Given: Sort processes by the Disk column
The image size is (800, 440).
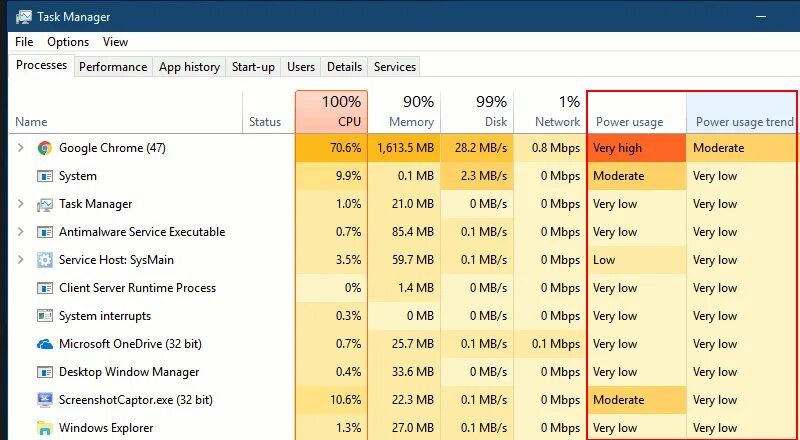Looking at the screenshot, I should (477, 112).
